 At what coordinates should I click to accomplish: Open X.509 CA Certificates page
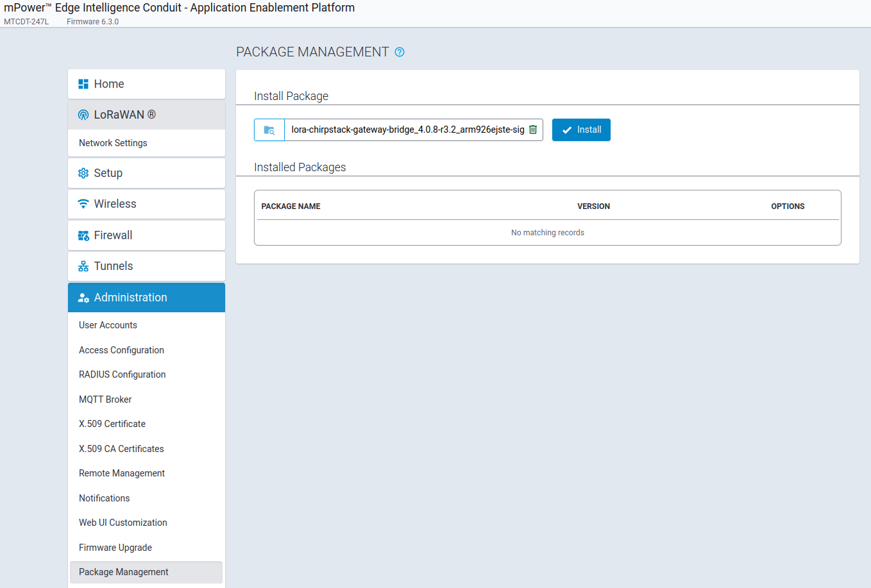coord(146,449)
